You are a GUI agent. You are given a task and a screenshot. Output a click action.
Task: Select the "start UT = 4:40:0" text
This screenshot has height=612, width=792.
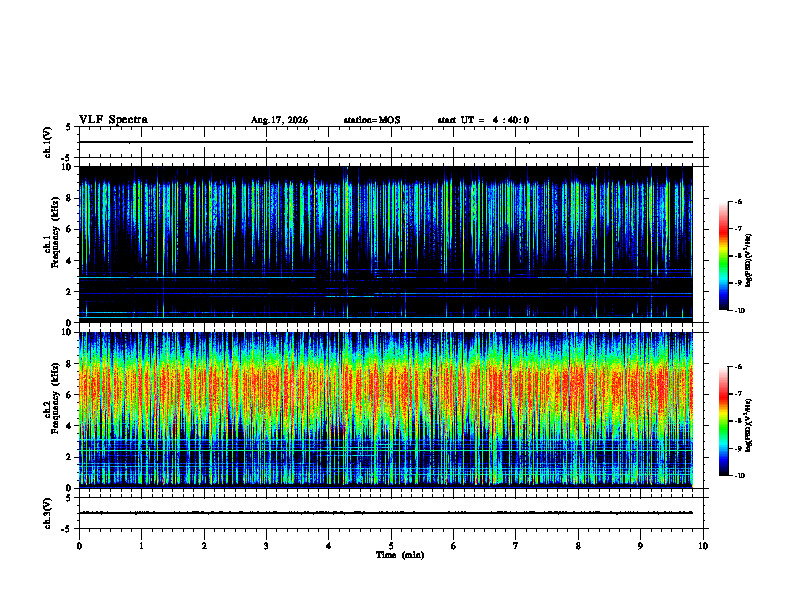point(483,120)
